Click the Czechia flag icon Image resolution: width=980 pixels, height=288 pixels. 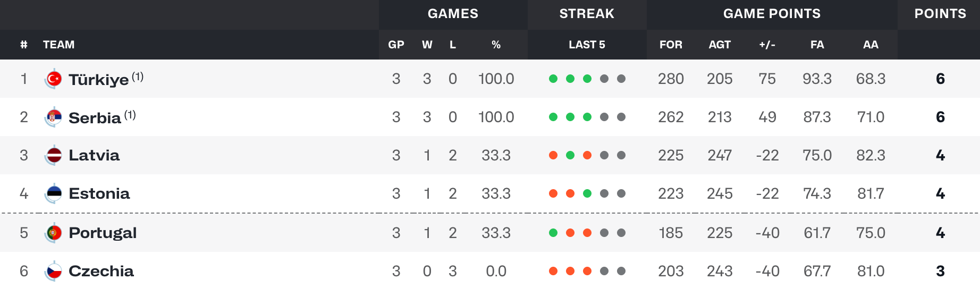click(x=54, y=272)
